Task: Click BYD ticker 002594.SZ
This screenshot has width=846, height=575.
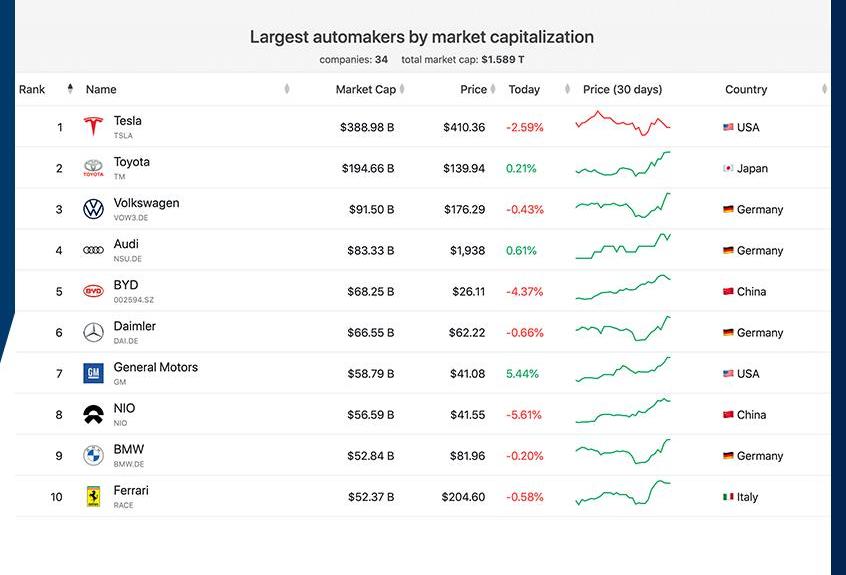Action: (x=133, y=300)
